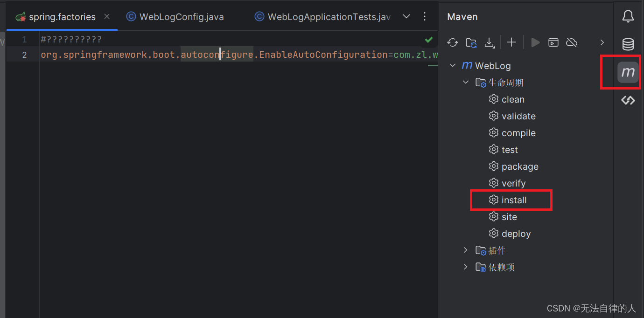Place cursor on the #?????????? comment
Image resolution: width=644 pixels, height=318 pixels.
71,40
